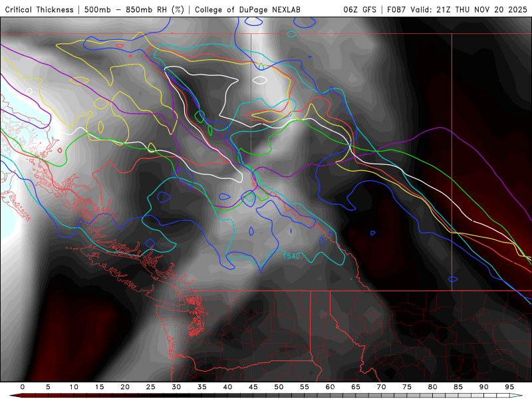Click the '65' value on the color scale

point(356,387)
